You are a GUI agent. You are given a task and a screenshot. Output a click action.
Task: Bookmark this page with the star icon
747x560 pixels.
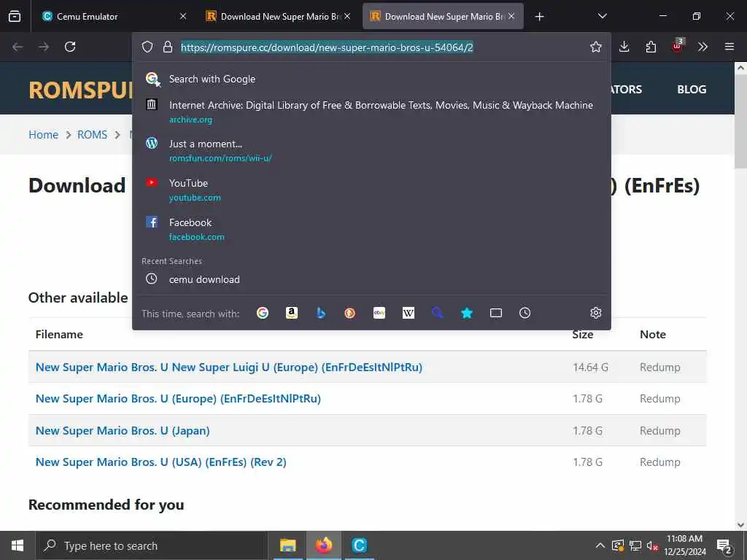click(595, 47)
